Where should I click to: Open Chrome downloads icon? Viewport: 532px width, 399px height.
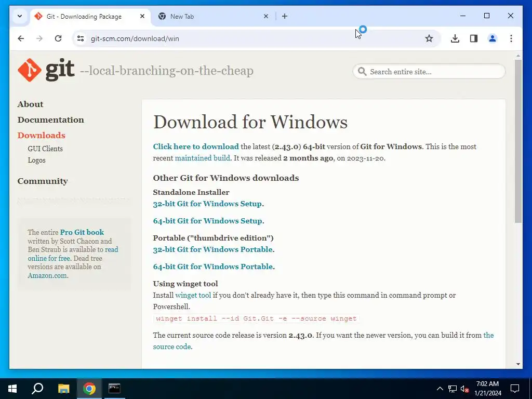455,38
